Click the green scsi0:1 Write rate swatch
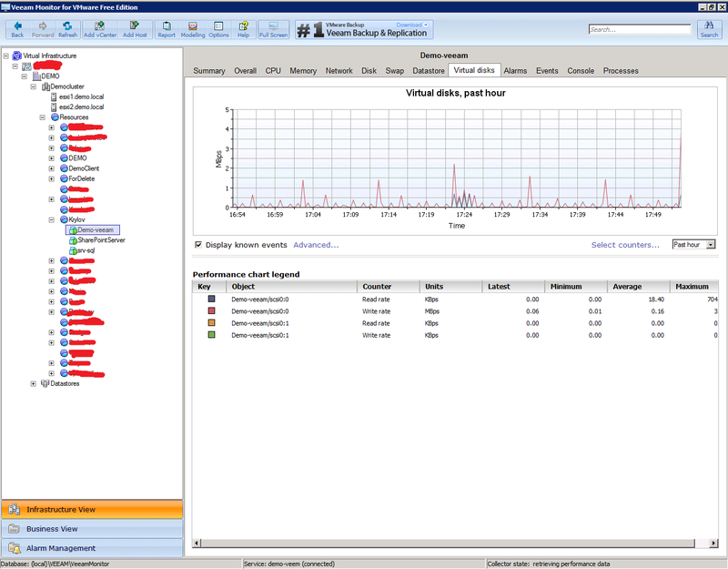Image resolution: width=728 pixels, height=569 pixels. [211, 334]
